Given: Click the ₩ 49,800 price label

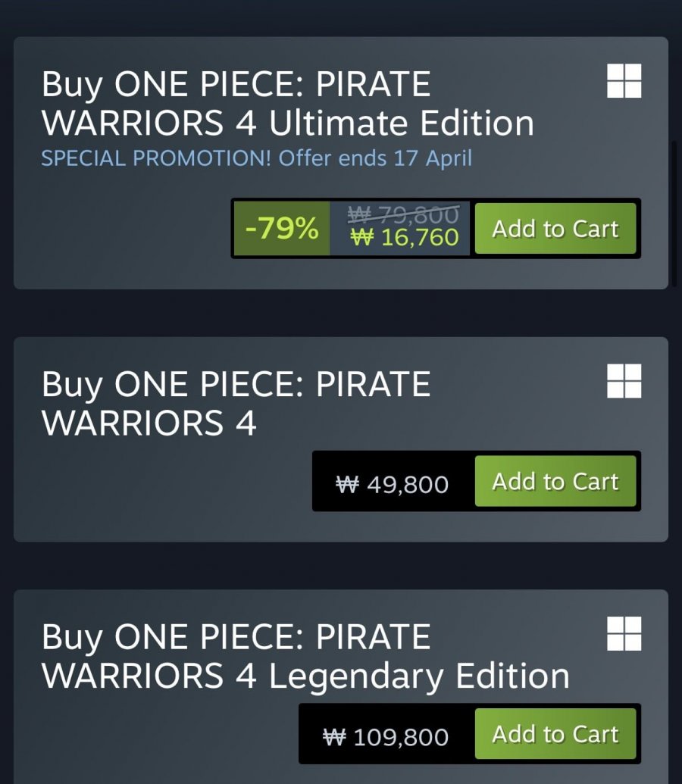Looking at the screenshot, I should [x=393, y=483].
